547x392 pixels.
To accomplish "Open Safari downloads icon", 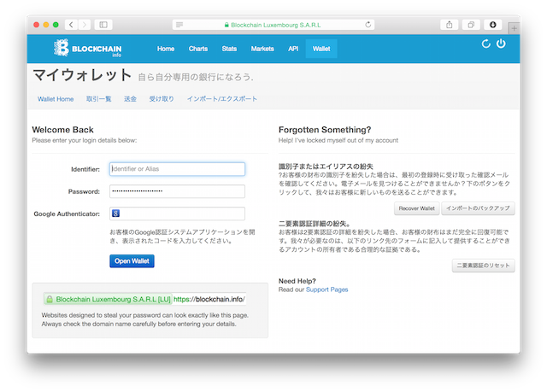I will click(x=493, y=25).
